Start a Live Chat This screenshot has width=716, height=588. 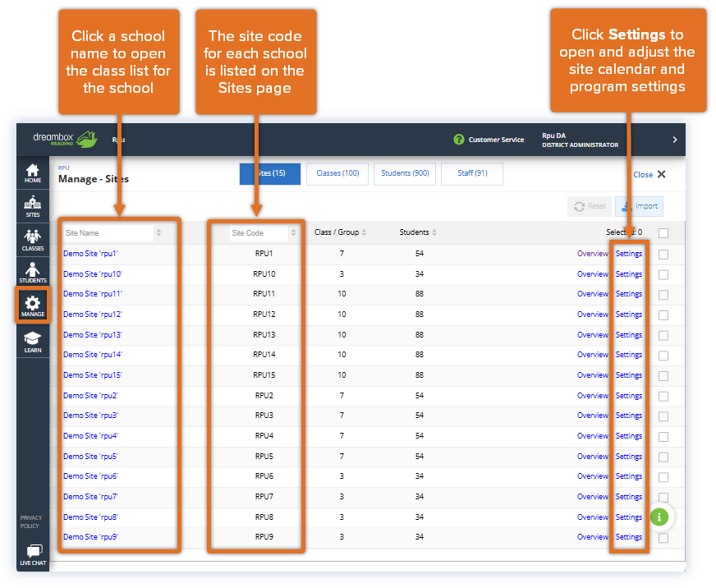[x=33, y=555]
